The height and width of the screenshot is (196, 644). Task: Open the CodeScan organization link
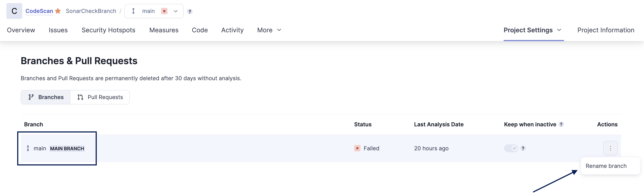39,11
